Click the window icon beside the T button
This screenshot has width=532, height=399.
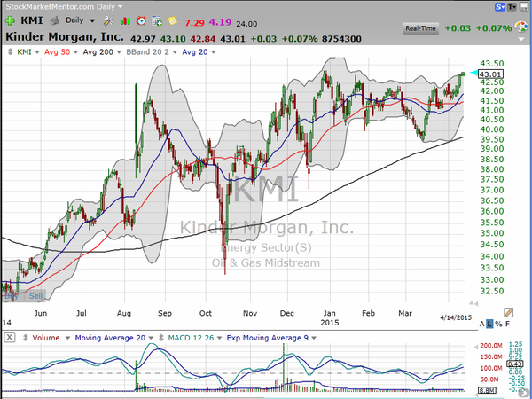(524, 7)
